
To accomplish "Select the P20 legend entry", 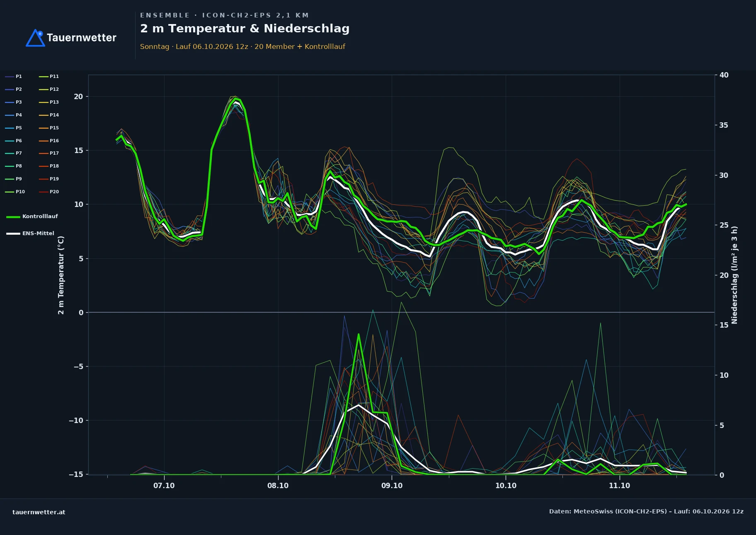I will 49,192.
